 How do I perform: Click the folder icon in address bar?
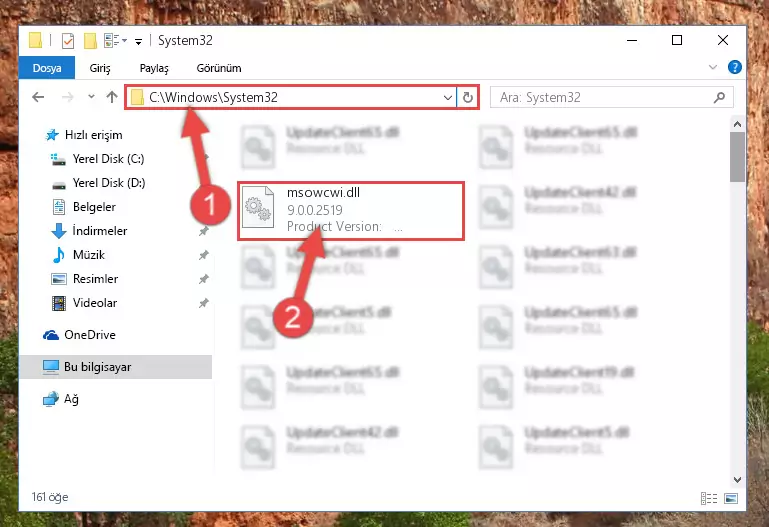137,97
